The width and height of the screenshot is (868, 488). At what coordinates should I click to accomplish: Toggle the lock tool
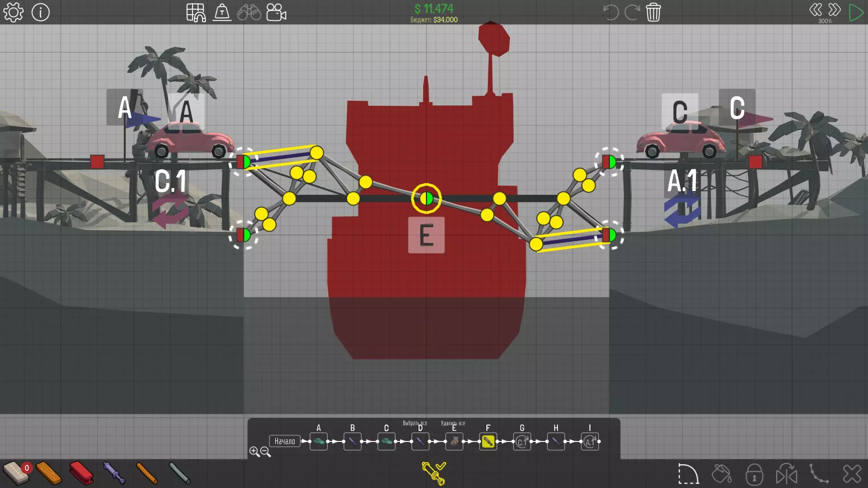click(754, 474)
